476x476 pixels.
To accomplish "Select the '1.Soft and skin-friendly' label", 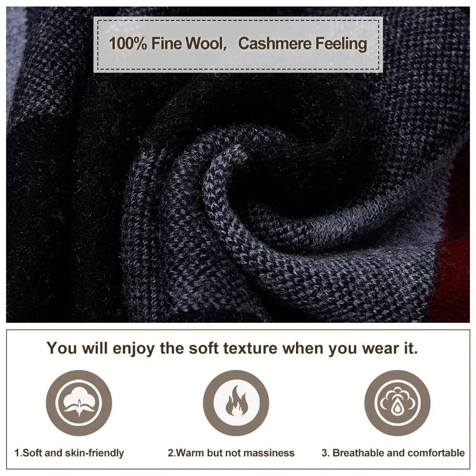I will click(x=69, y=453).
